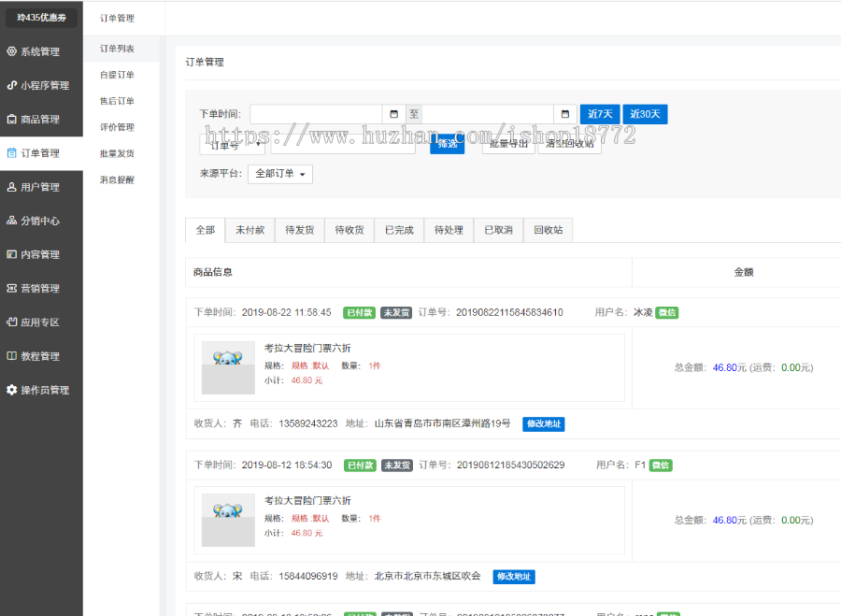The width and height of the screenshot is (841, 616).
Task: Open the end date calendar picker
Action: tap(565, 112)
